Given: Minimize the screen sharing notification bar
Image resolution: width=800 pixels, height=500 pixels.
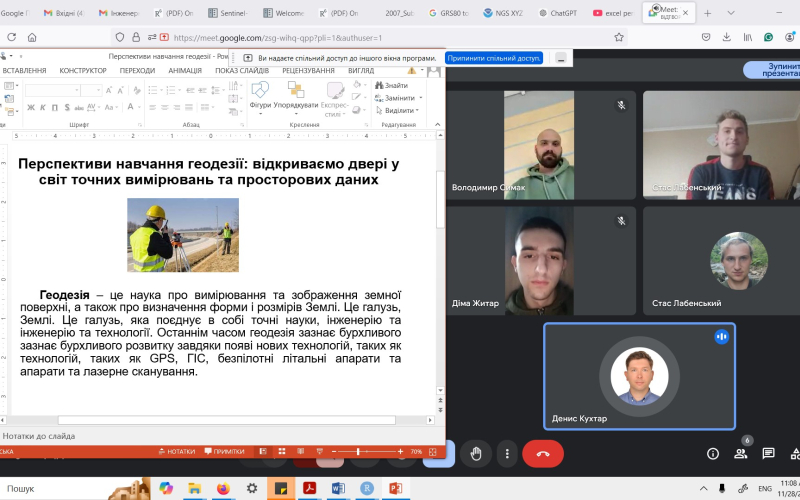Looking at the screenshot, I should (561, 58).
